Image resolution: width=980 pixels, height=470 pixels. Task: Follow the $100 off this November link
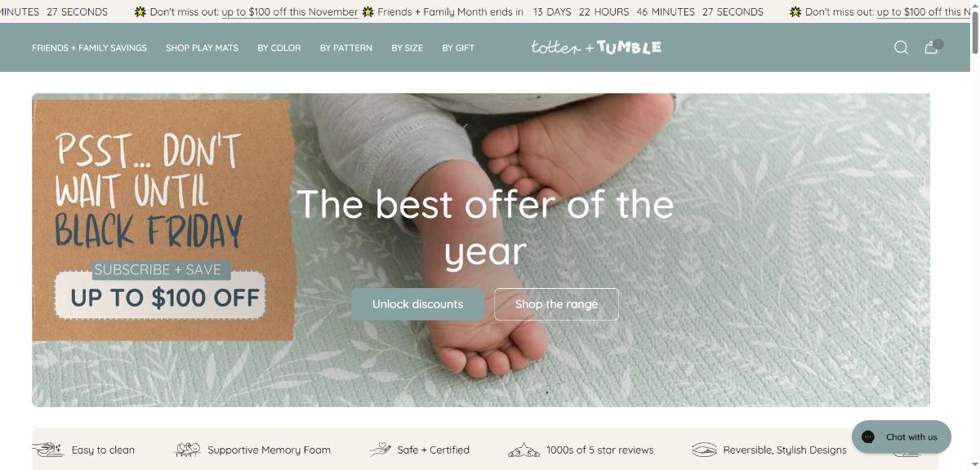pos(290,12)
